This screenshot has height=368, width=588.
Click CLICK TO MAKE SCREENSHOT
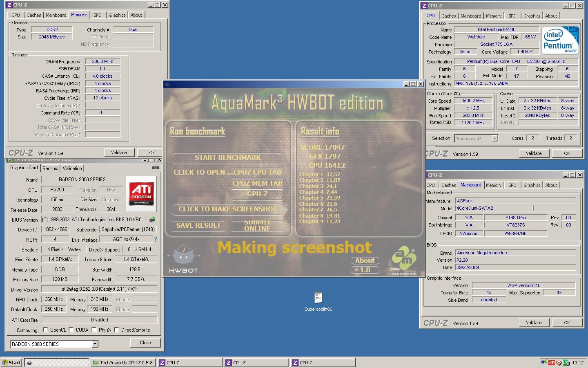point(227,209)
